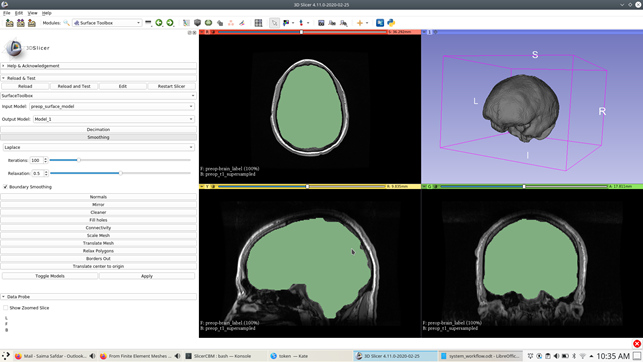The width and height of the screenshot is (643, 362).
Task: Collapse the Reload & Test section
Action: tap(98, 78)
